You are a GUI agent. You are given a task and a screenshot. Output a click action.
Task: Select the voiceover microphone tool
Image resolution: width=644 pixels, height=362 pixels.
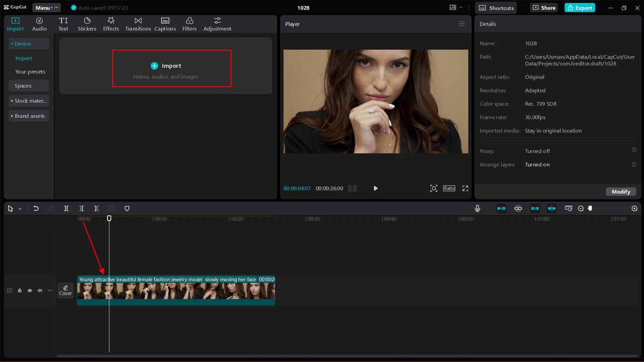coord(477,208)
